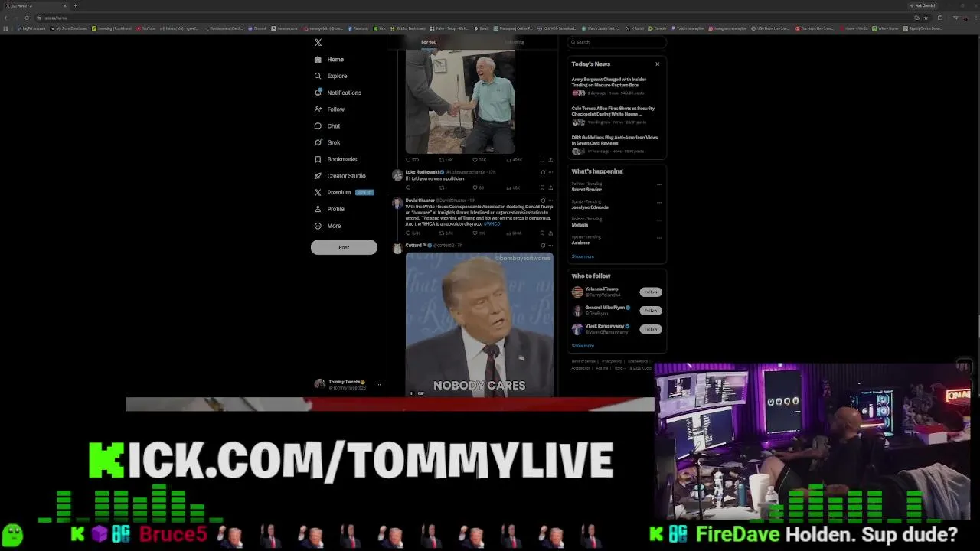Follow General Mike Flynn
980x551 pixels.
(651, 310)
